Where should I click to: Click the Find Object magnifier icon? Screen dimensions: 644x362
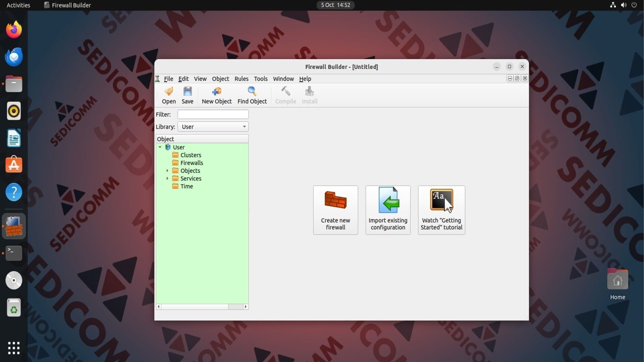tap(252, 91)
